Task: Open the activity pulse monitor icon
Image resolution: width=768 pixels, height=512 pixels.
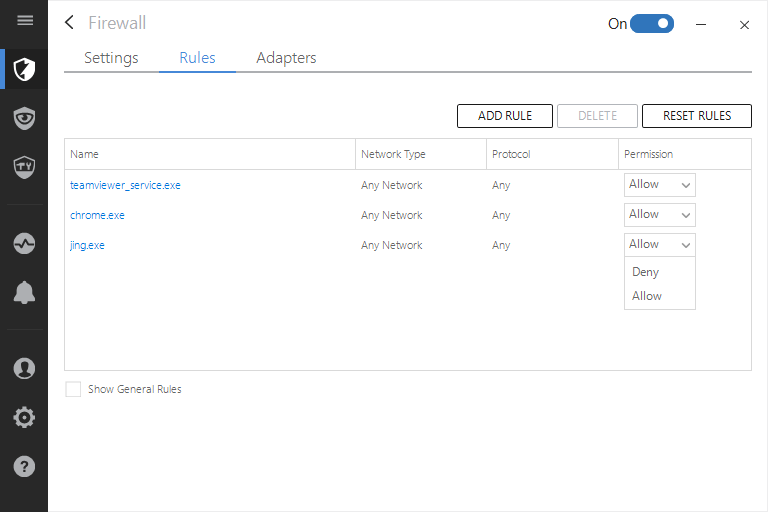Action: pos(24,243)
